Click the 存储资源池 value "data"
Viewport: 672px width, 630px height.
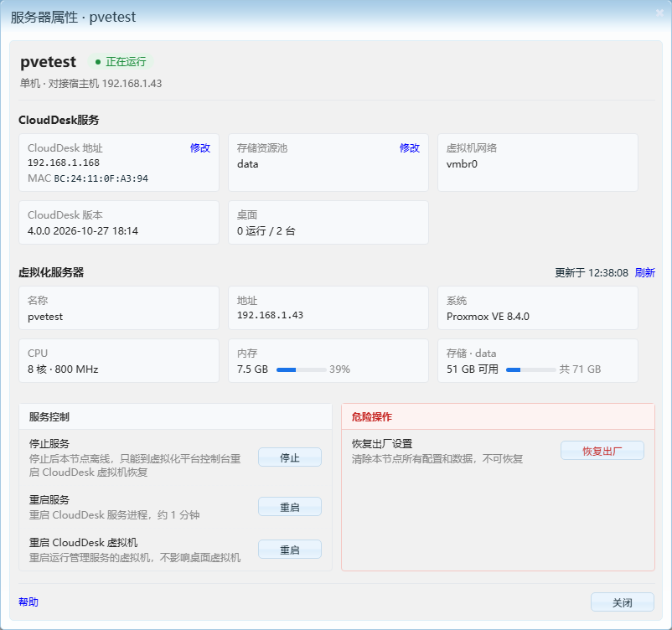248,164
